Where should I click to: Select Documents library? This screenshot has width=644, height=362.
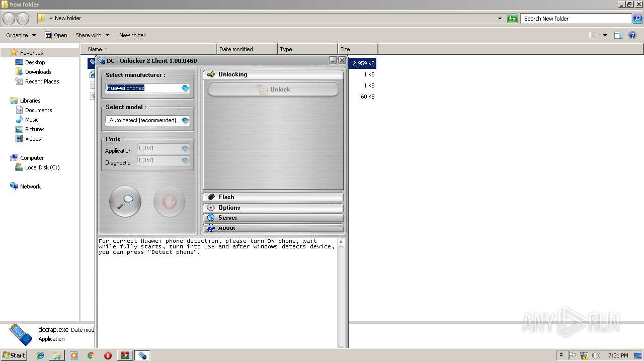38,110
